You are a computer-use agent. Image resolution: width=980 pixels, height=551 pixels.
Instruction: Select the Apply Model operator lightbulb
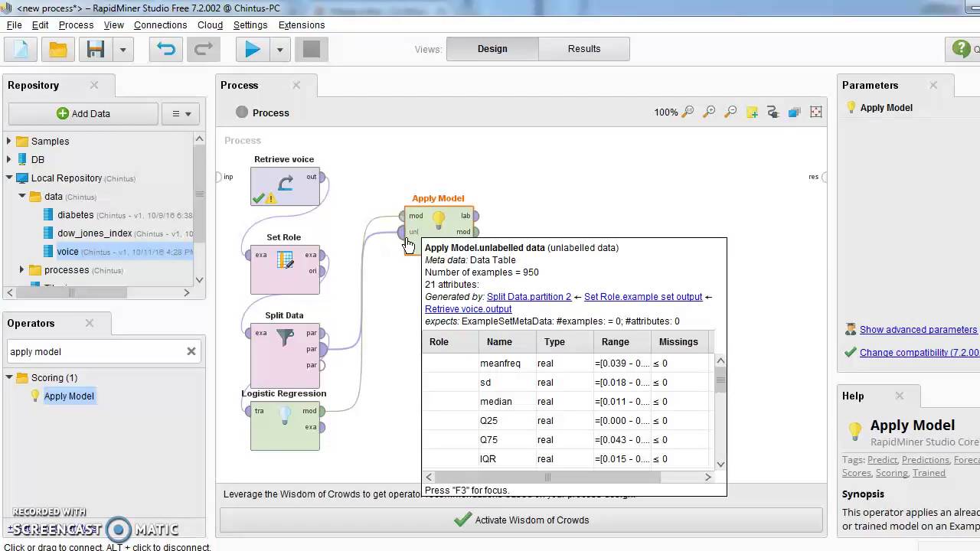(x=439, y=220)
